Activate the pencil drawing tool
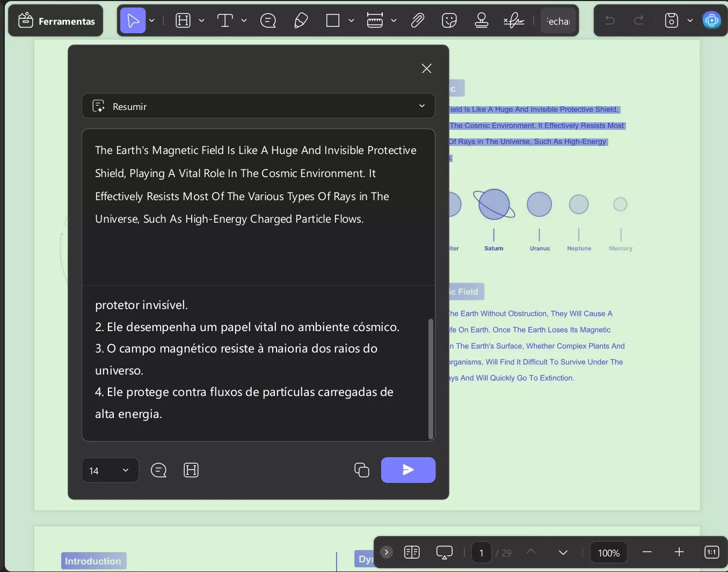Viewport: 728px width, 572px height. coord(301,21)
